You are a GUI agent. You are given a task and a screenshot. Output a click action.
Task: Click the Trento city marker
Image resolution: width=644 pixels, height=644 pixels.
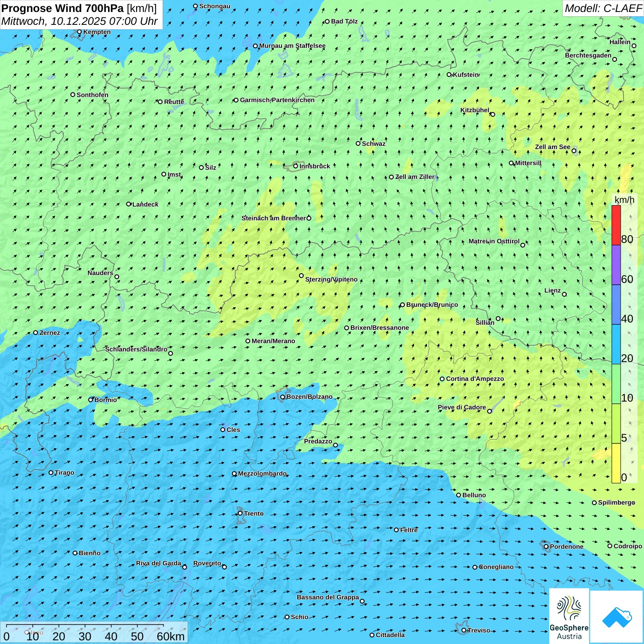point(240,513)
